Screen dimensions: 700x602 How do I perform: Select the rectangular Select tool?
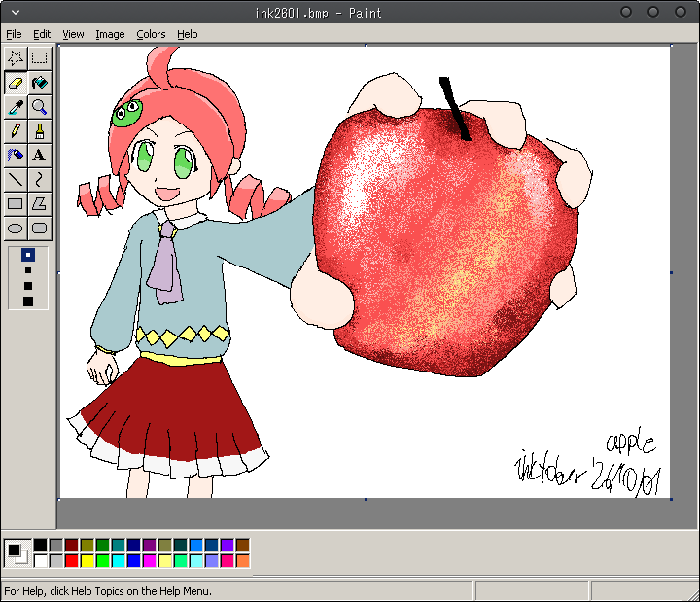click(x=40, y=58)
